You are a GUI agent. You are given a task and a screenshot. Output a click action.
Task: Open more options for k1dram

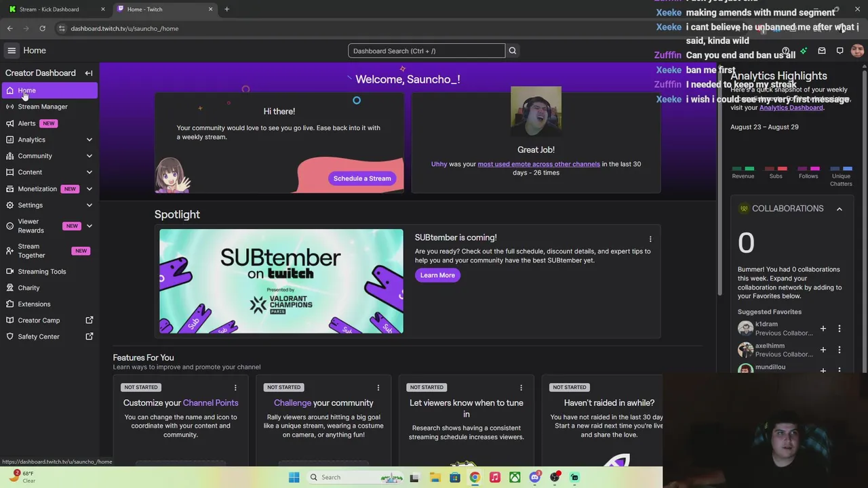coord(839,329)
